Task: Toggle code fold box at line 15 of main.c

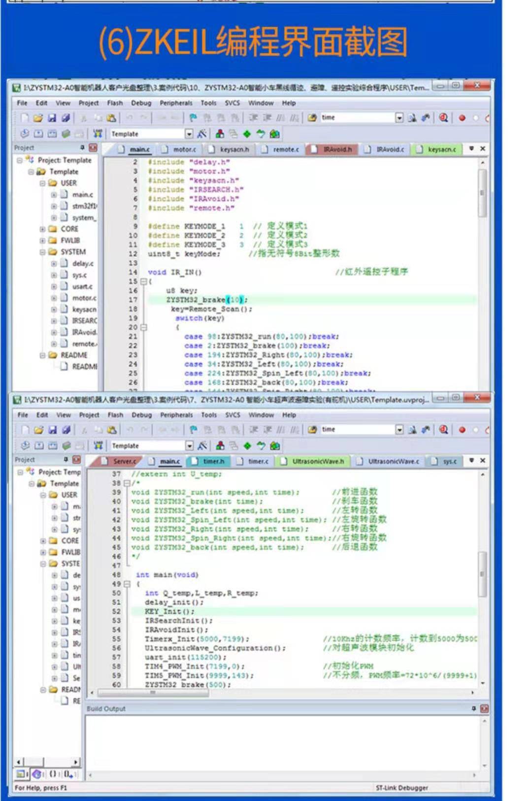Action: point(144,281)
